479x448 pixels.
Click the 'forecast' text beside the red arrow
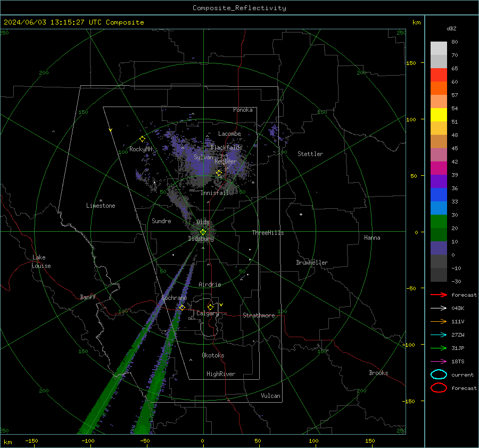(464, 295)
